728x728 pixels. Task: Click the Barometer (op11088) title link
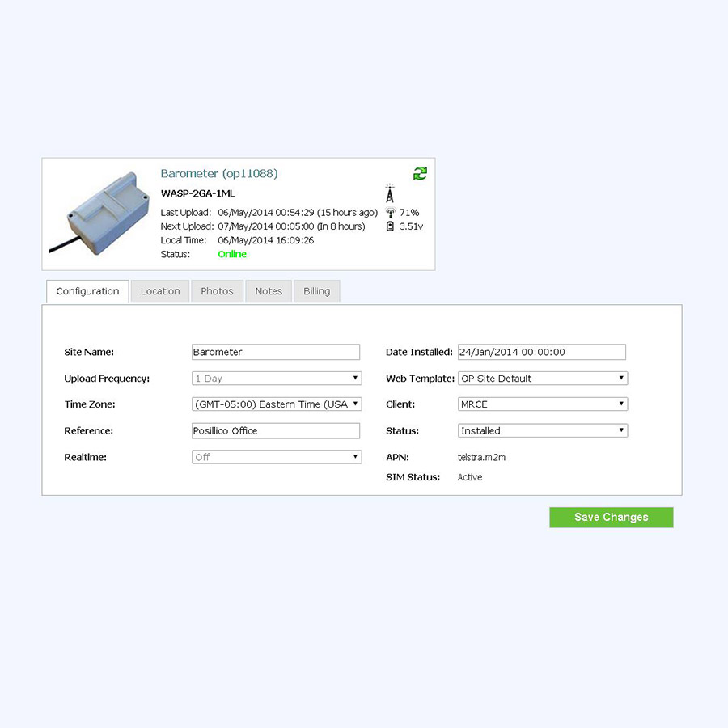click(219, 174)
